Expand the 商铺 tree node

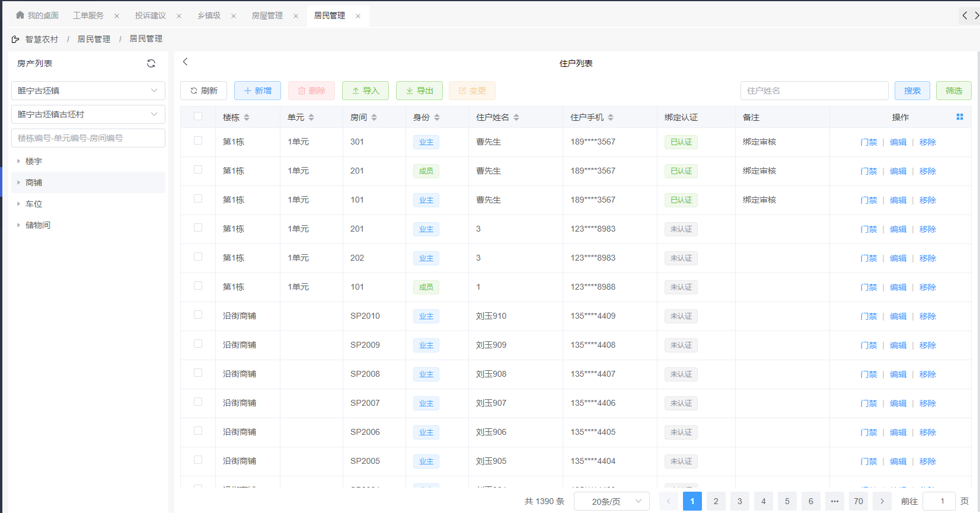pos(19,182)
